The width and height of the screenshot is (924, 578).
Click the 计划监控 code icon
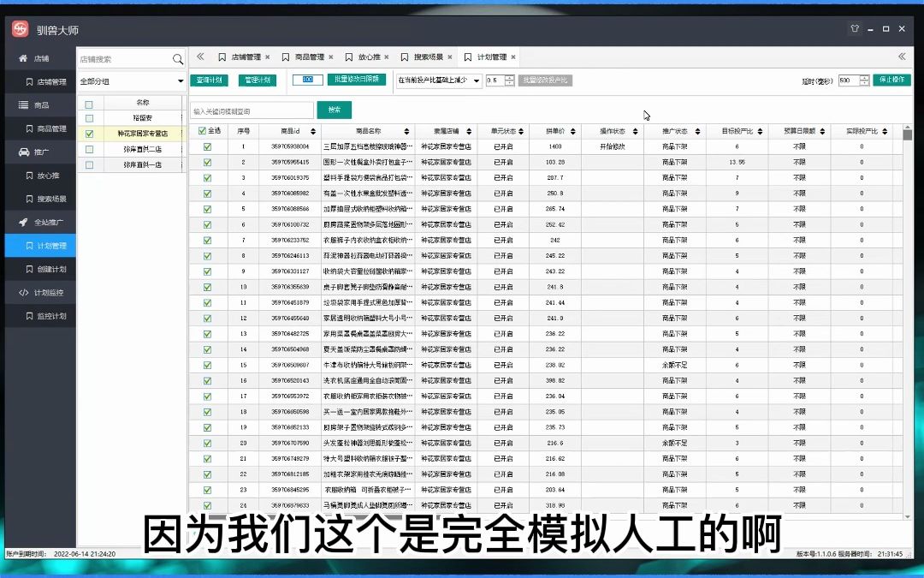tap(24, 293)
